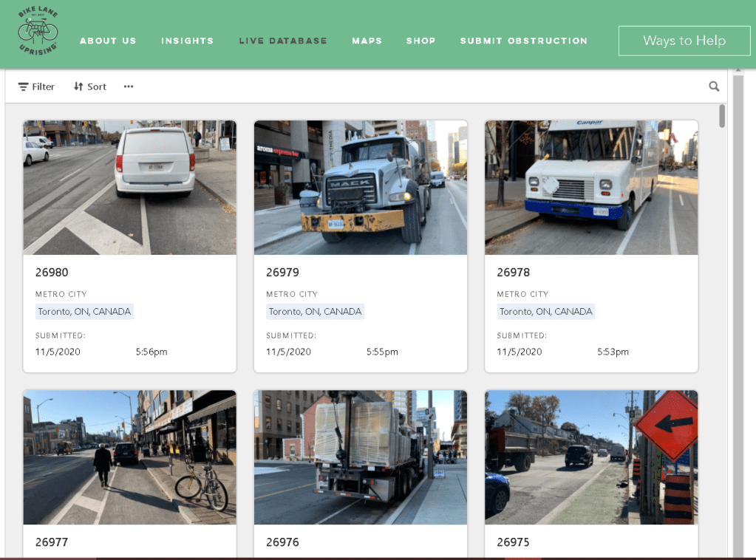The image size is (756, 560).
Task: Open the flatbed truck photo for 26976
Action: tap(361, 457)
